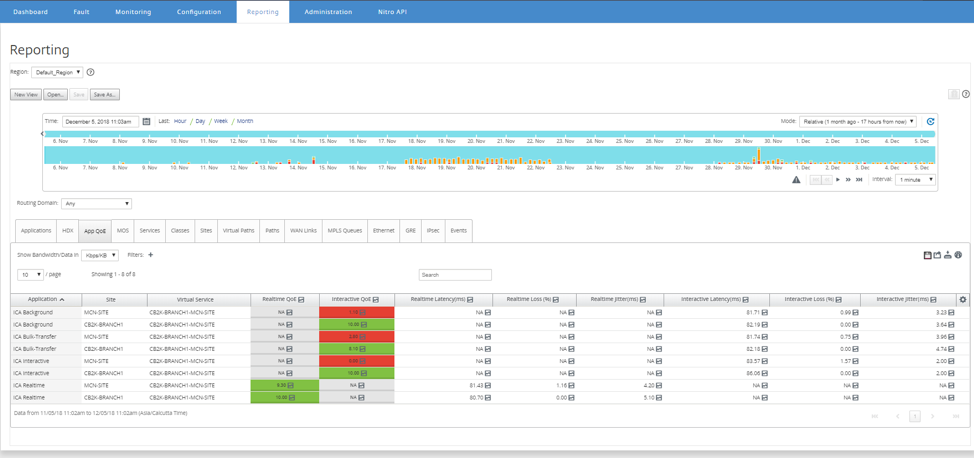Open the rows per page dropdown
Viewport: 974px width, 458px height.
[30, 274]
